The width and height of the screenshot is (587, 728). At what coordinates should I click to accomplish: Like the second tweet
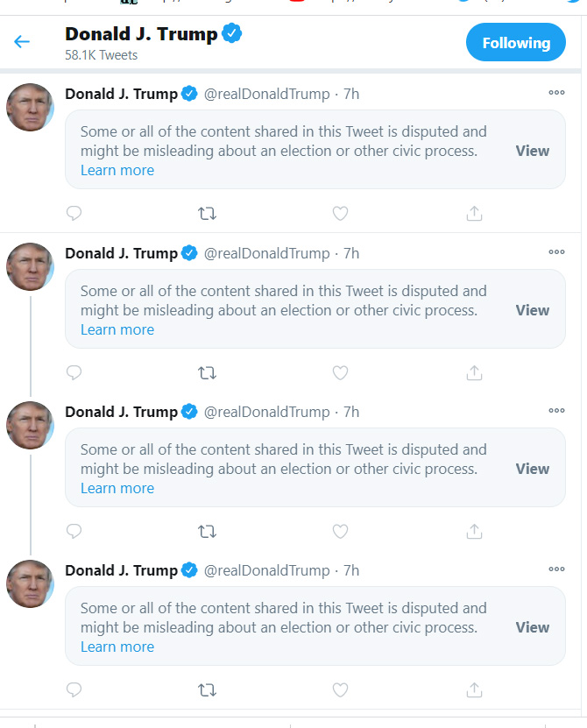[341, 372]
